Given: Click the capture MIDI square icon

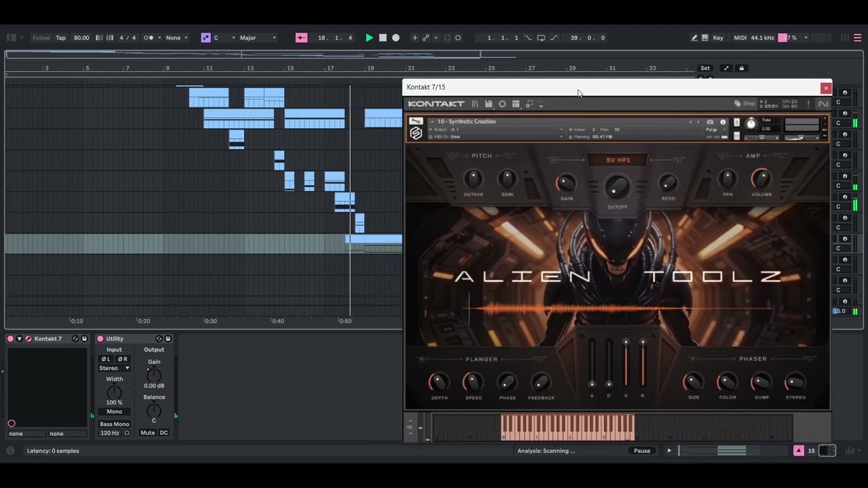Looking at the screenshot, I should pyautogui.click(x=448, y=38).
